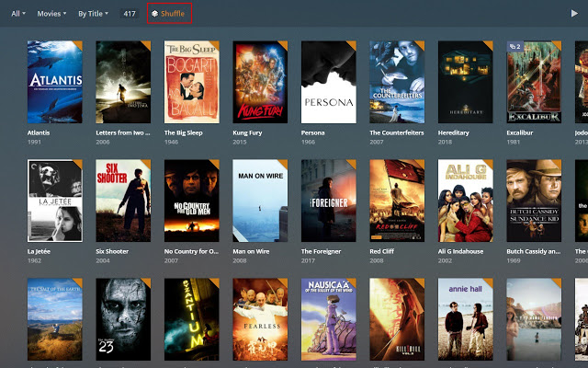Click the unwatched corner flag on Atlantis
Image resolution: width=588 pixels, height=368 pixels.
click(x=78, y=45)
